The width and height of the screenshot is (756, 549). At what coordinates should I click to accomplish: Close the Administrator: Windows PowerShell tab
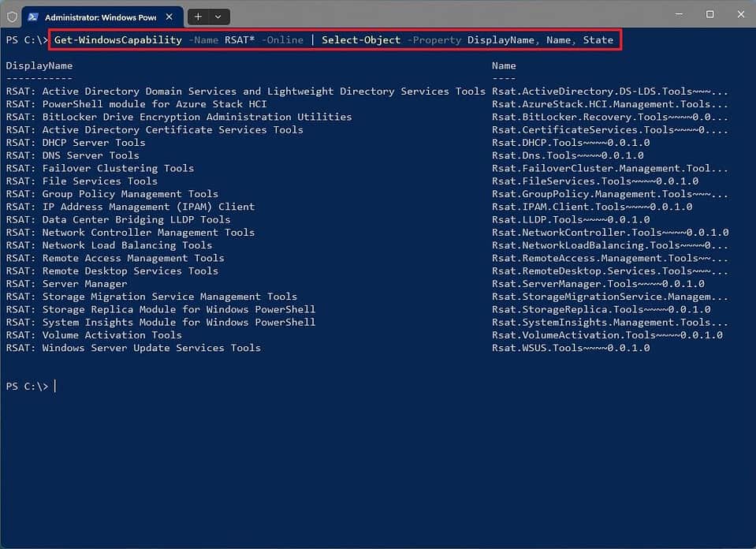[168, 16]
